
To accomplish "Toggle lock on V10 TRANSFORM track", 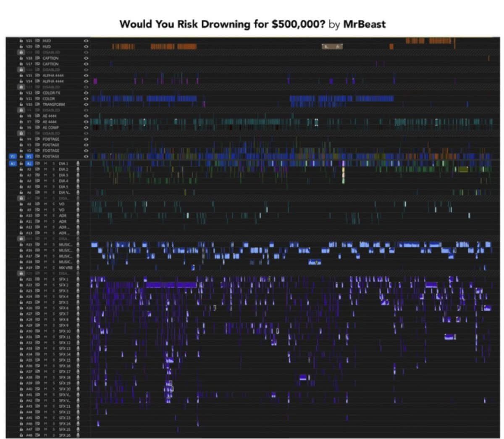I will click(21, 104).
